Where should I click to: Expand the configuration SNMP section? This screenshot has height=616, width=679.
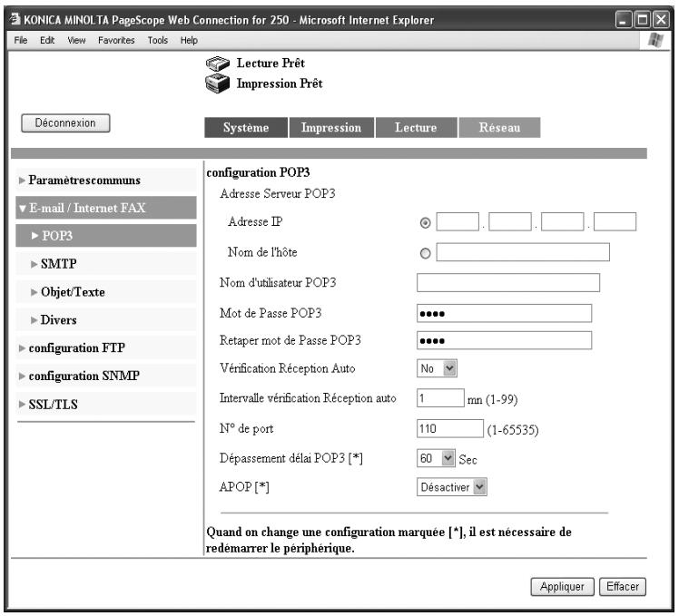tap(106, 376)
